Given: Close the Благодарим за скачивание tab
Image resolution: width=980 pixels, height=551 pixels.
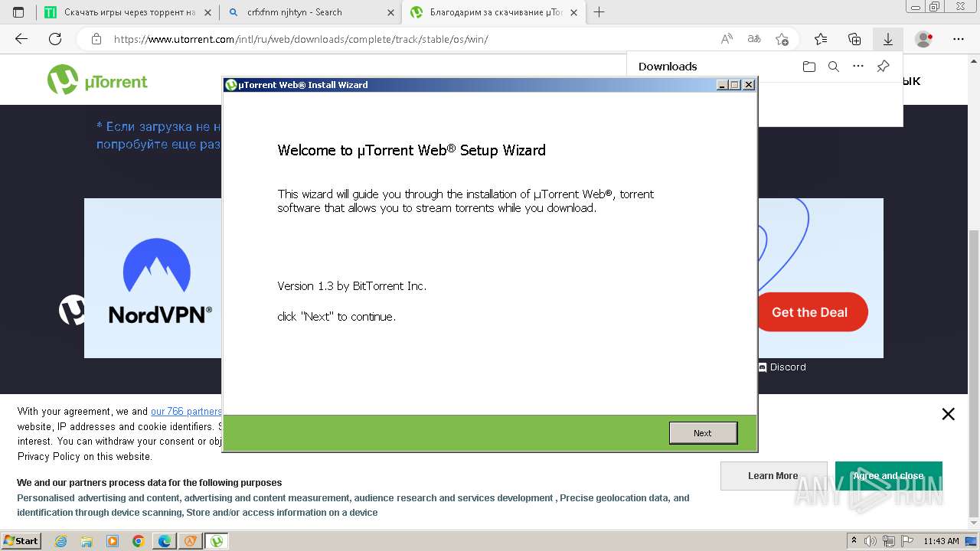Looking at the screenshot, I should pyautogui.click(x=574, y=12).
